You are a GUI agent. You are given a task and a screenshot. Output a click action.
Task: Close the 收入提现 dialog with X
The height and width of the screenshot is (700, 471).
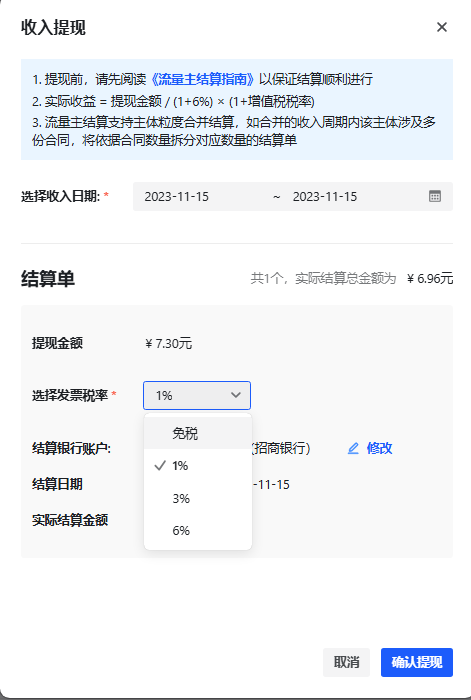(x=442, y=27)
